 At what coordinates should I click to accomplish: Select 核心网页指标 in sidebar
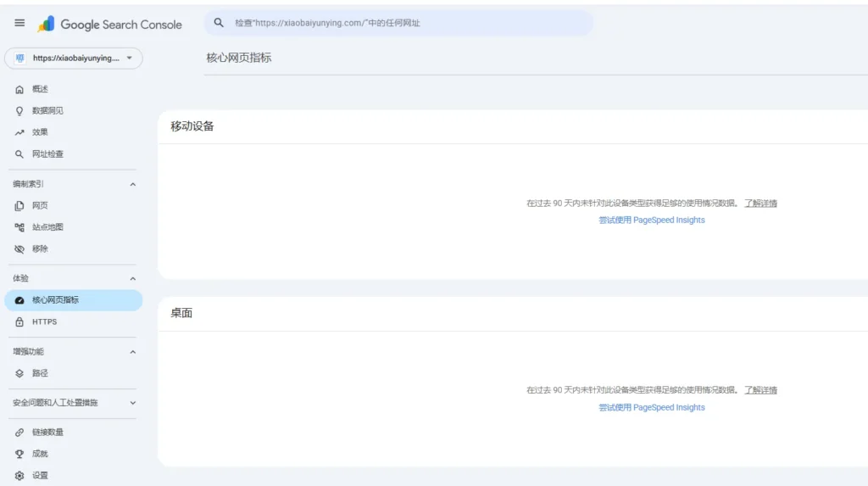[73, 300]
